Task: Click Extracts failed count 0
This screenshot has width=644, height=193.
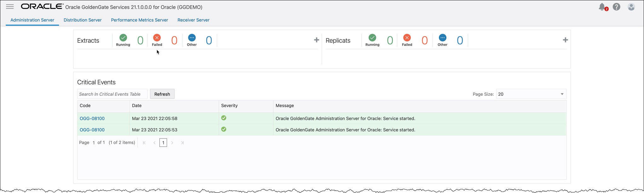Action: click(174, 40)
